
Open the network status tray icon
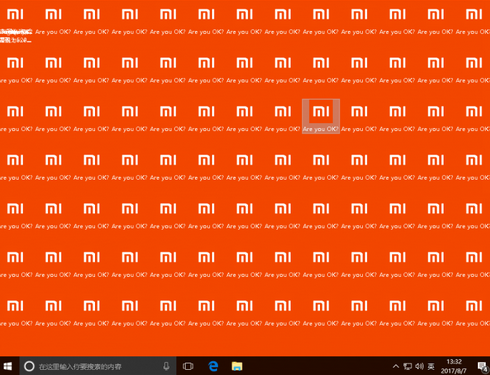[407, 366]
